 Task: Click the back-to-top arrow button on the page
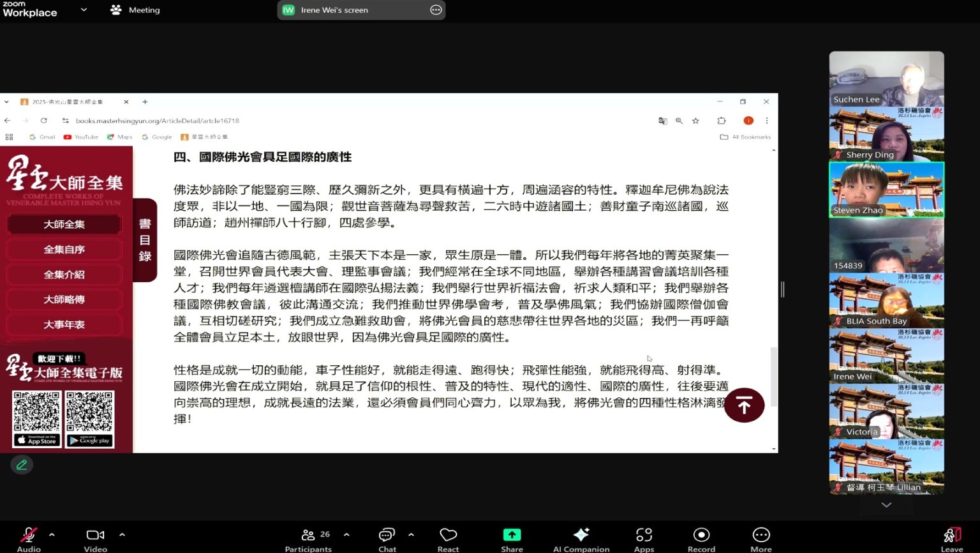(x=744, y=405)
